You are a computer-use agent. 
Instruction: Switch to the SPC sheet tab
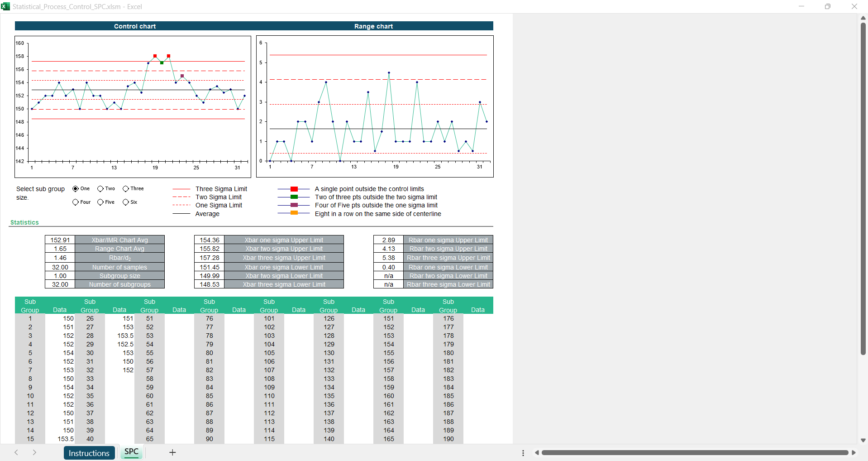[x=131, y=452]
